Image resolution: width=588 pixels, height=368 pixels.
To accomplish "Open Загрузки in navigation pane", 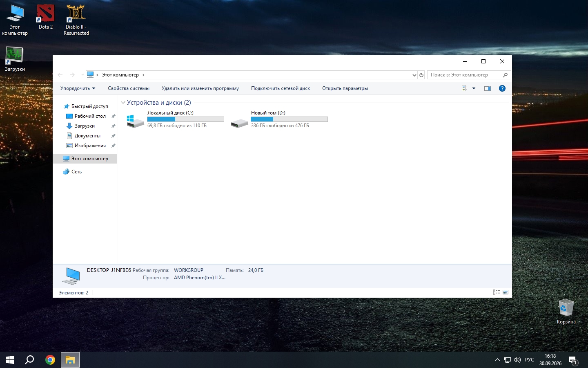I will [85, 126].
